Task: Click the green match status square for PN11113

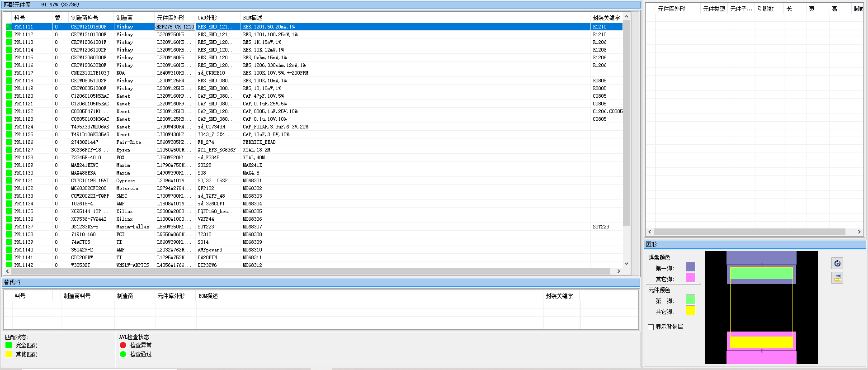Action: 9,42
